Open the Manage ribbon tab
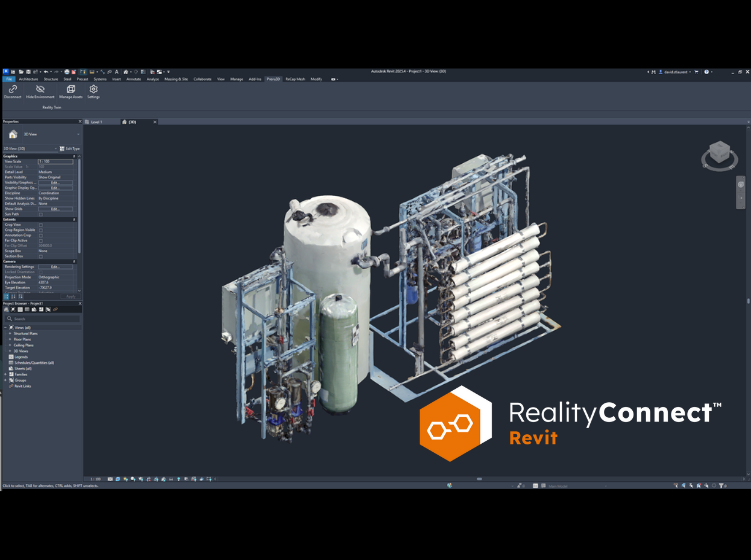Screen dimensions: 751x560 pyautogui.click(x=237, y=79)
